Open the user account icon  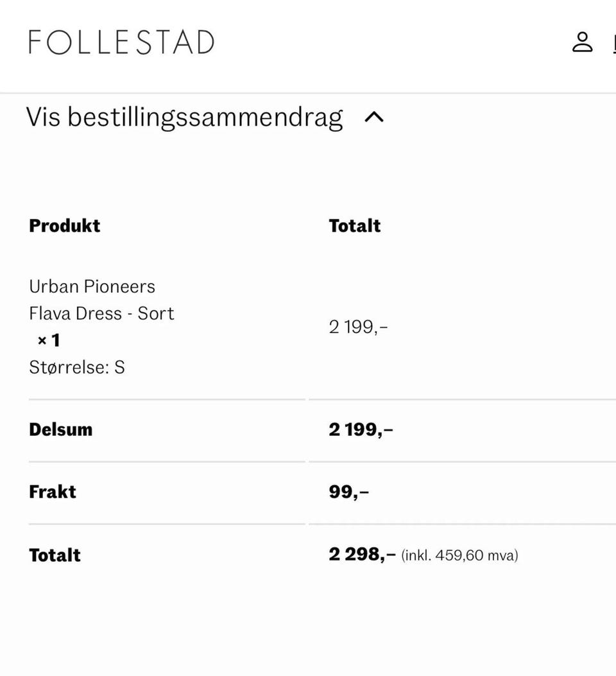(x=582, y=42)
